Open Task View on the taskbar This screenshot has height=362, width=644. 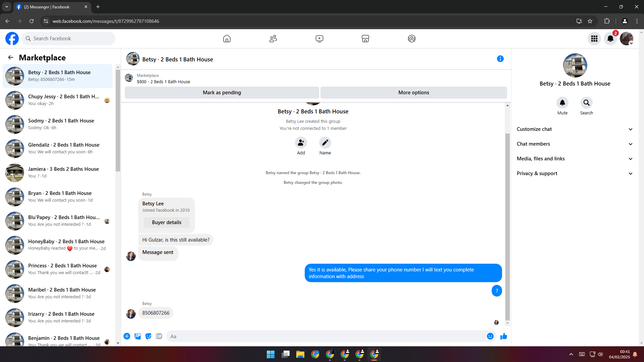point(286,354)
